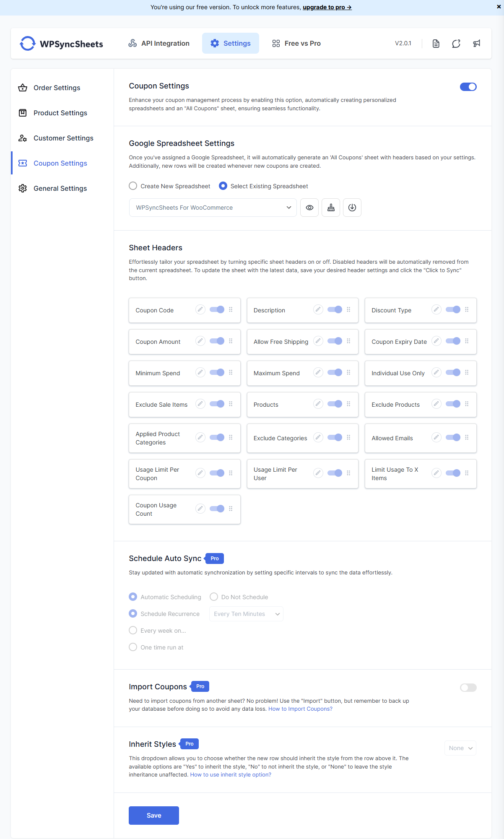Edit the Exclude Sale Items header name
The height and width of the screenshot is (839, 504).
[200, 404]
